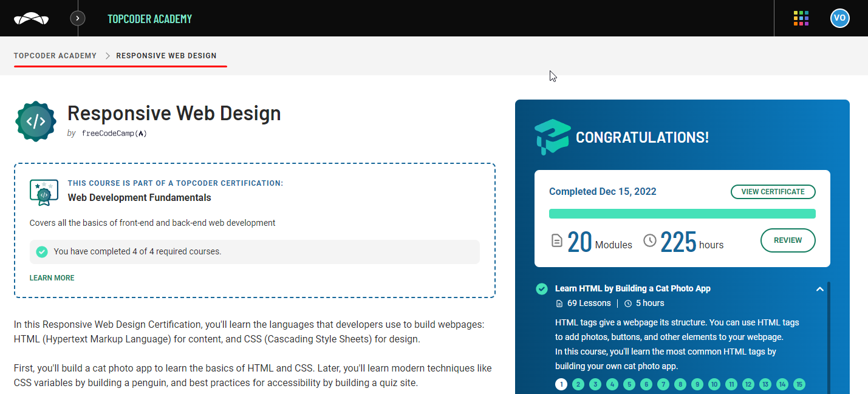This screenshot has height=394, width=868.
Task: Go to the Topcoder Academy breadcrumb
Action: click(x=55, y=56)
